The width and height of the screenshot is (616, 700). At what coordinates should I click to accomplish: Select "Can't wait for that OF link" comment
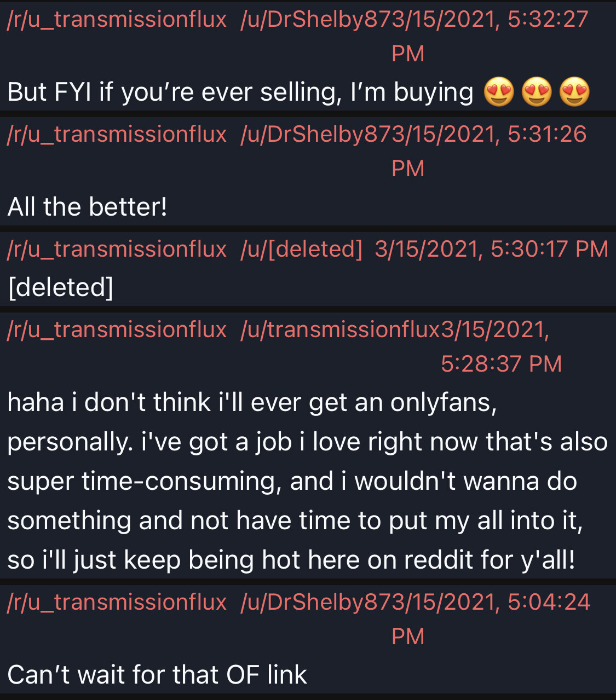pos(157,675)
